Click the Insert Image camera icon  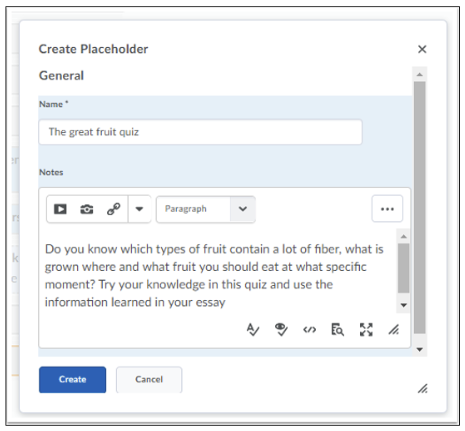(x=87, y=209)
